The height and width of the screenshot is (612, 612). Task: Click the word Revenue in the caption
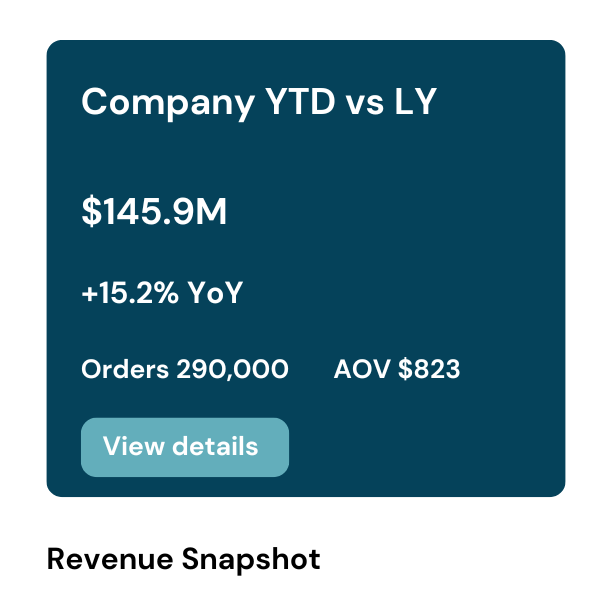pos(113,559)
